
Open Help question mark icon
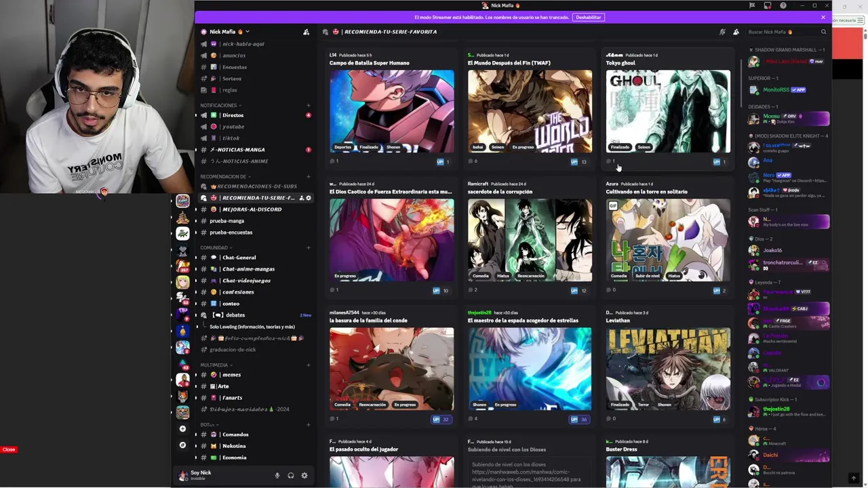(x=783, y=5)
